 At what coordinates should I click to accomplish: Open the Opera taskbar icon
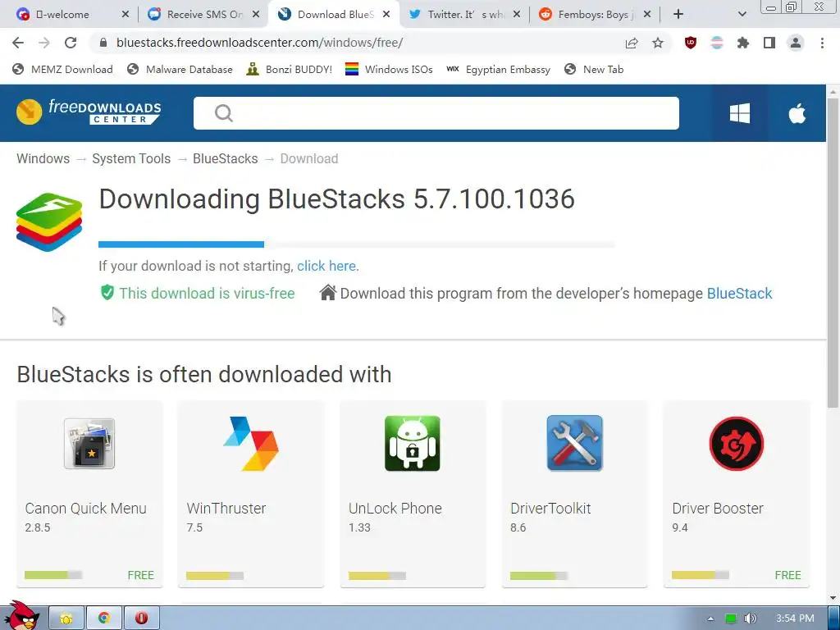pos(141,619)
